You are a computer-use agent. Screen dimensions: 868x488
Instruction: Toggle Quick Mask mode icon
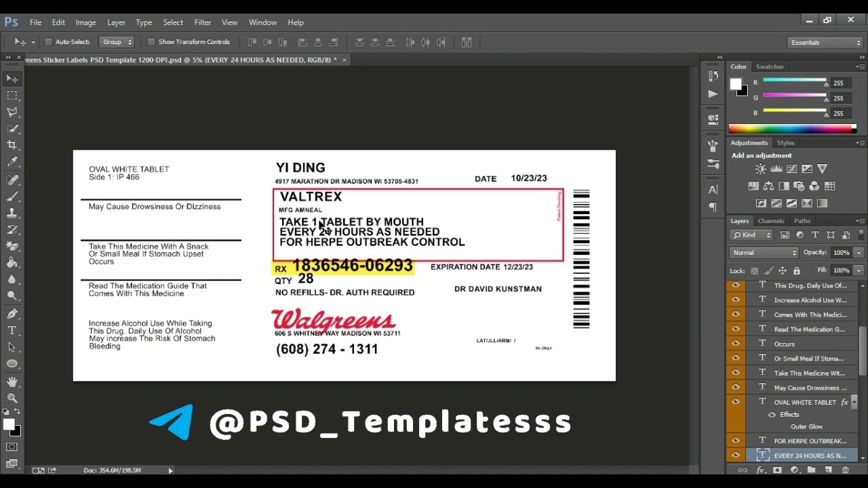tap(12, 447)
